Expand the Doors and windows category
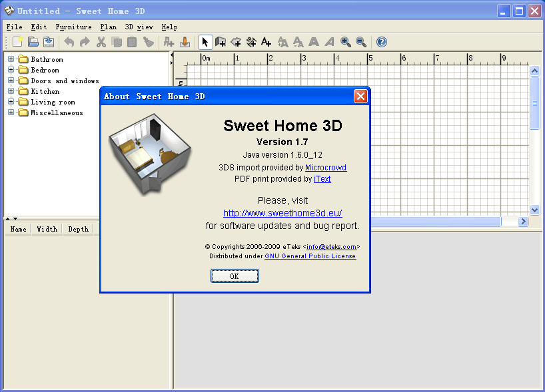 (x=11, y=81)
